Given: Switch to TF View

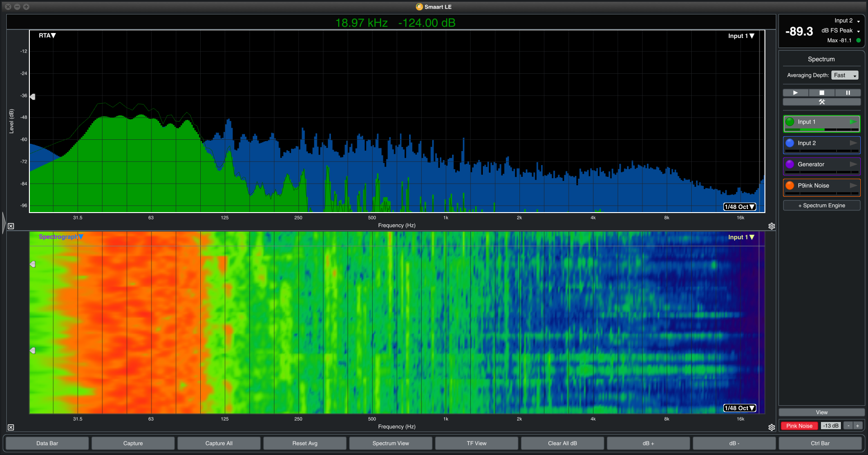Looking at the screenshot, I should (x=476, y=443).
